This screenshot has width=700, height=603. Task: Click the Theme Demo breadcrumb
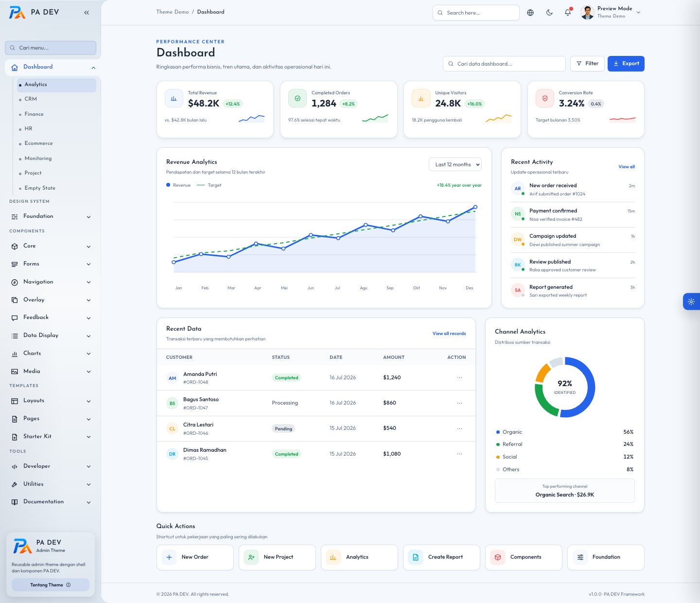point(173,12)
